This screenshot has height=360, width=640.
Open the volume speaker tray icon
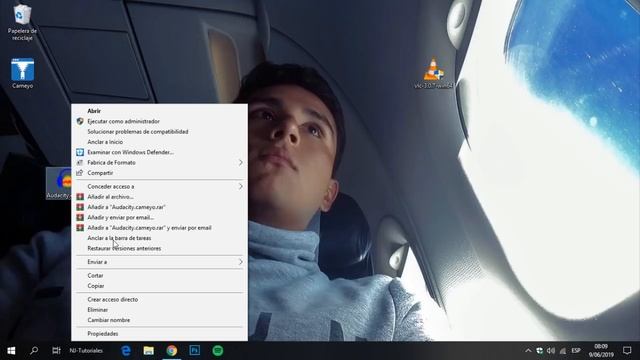click(551, 351)
